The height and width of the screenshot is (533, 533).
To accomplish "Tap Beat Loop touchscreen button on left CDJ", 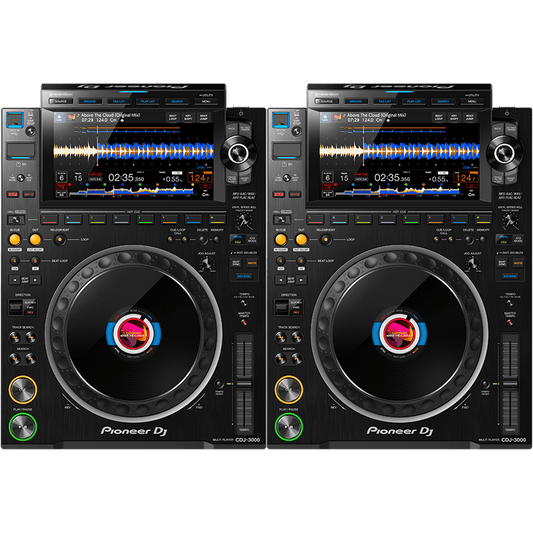I will pos(173,118).
